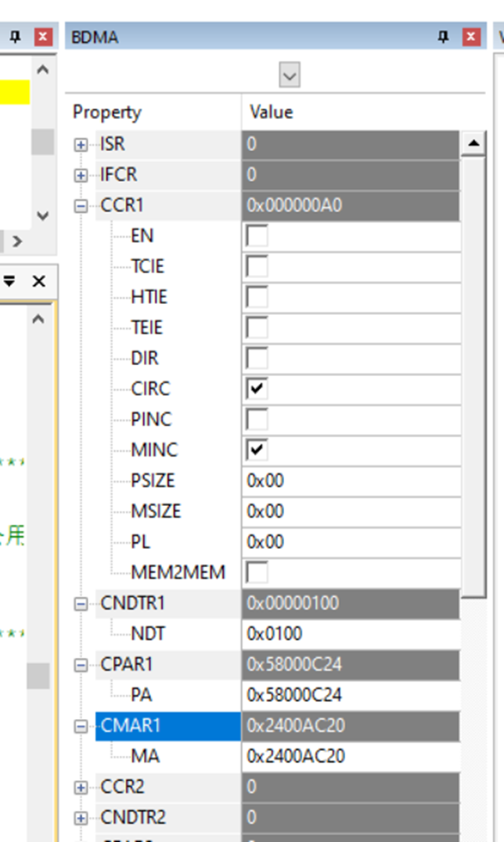
Task: Pin the BDMA panel with pushpin icon
Action: (443, 37)
